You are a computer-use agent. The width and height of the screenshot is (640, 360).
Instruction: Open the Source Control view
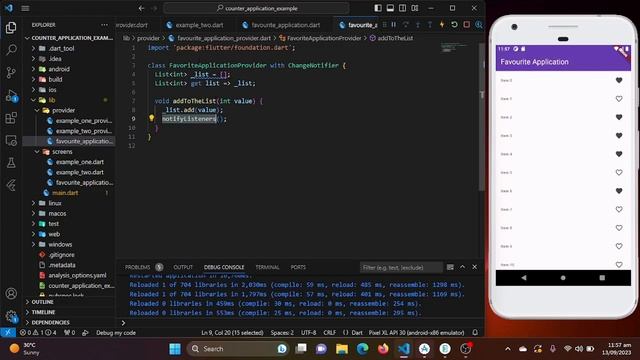[x=11, y=73]
